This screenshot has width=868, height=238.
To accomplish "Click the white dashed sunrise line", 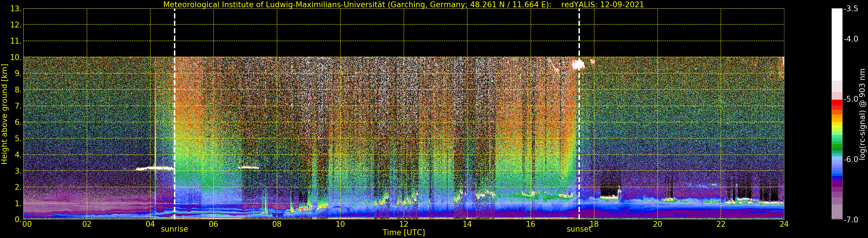I will (x=174, y=114).
